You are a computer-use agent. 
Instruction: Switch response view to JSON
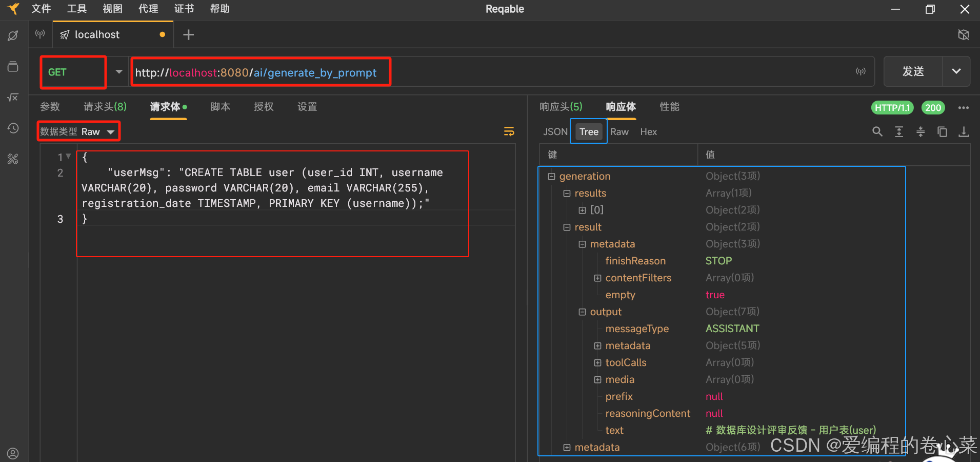click(x=555, y=132)
